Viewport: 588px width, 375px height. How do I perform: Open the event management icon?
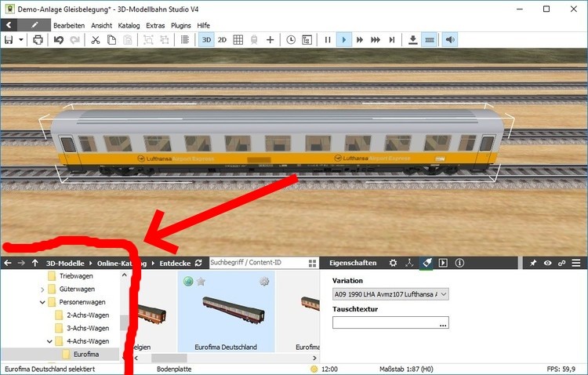(307, 40)
